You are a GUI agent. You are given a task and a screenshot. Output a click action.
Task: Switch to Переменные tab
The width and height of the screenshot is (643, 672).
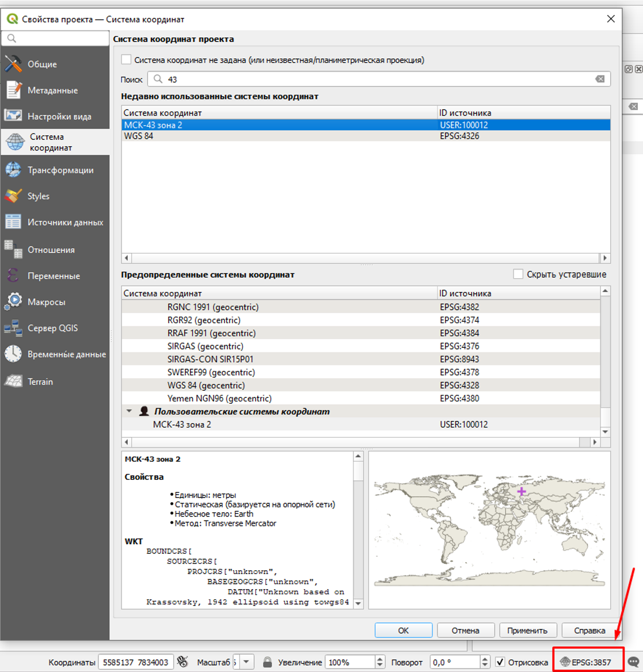pos(54,276)
